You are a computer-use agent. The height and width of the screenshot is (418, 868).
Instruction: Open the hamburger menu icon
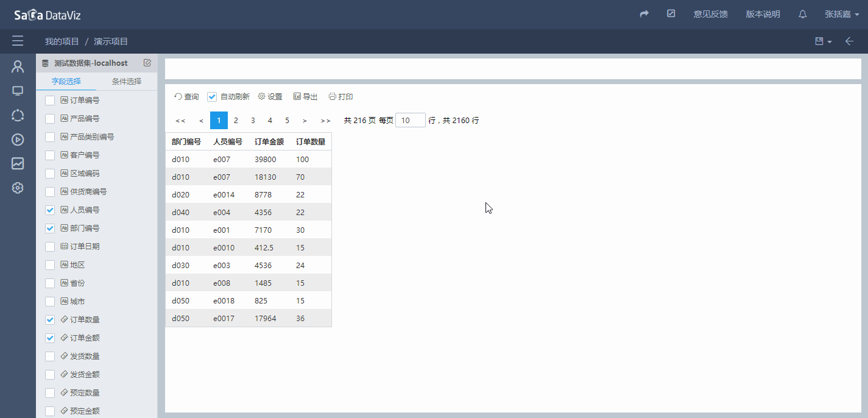pyautogui.click(x=18, y=41)
